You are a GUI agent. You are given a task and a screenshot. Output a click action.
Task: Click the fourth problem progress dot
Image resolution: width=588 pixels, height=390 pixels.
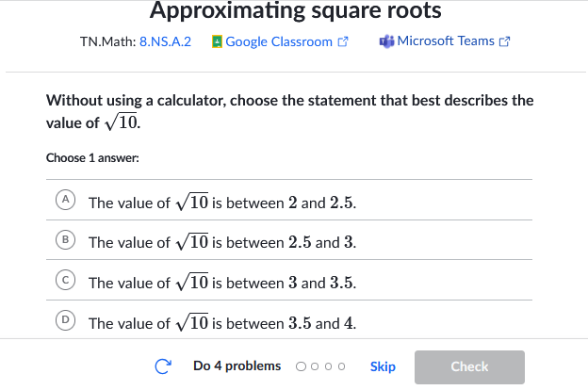pyautogui.click(x=341, y=366)
